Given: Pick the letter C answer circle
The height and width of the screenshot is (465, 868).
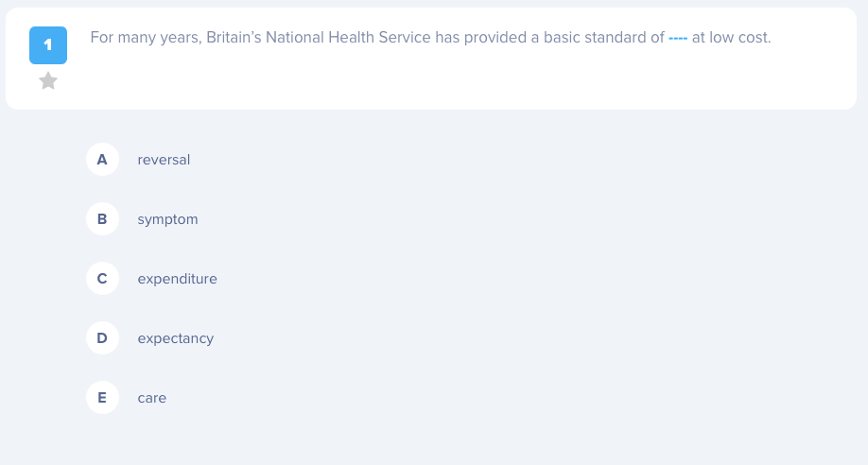Looking at the screenshot, I should (102, 279).
